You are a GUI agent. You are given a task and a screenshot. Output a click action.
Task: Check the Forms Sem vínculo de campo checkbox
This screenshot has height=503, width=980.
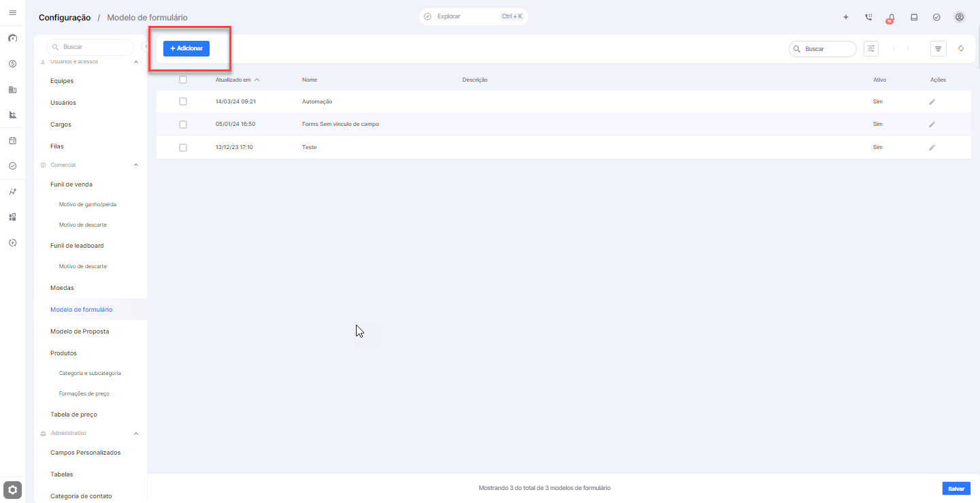pos(182,125)
